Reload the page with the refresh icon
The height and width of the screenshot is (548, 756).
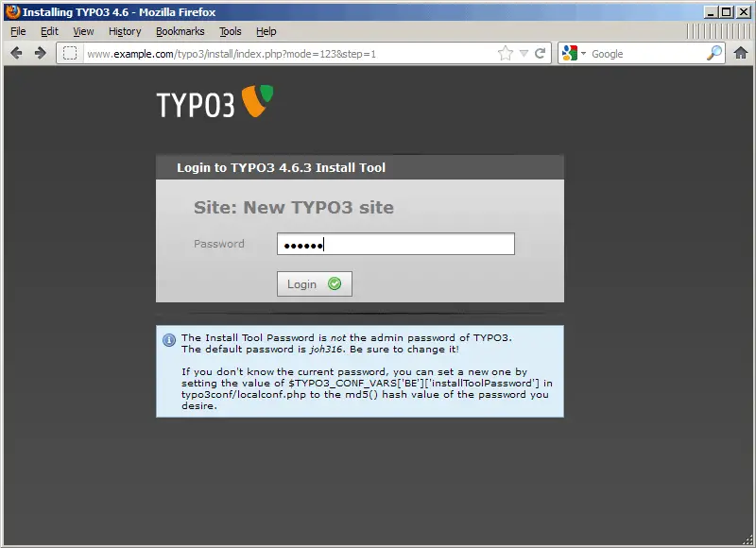(x=540, y=53)
